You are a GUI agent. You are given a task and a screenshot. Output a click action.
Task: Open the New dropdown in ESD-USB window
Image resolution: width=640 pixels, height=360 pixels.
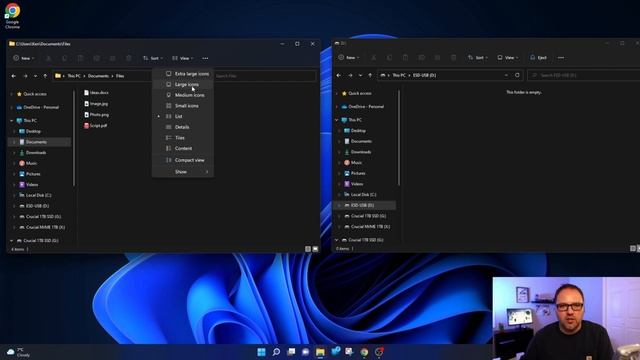click(349, 58)
